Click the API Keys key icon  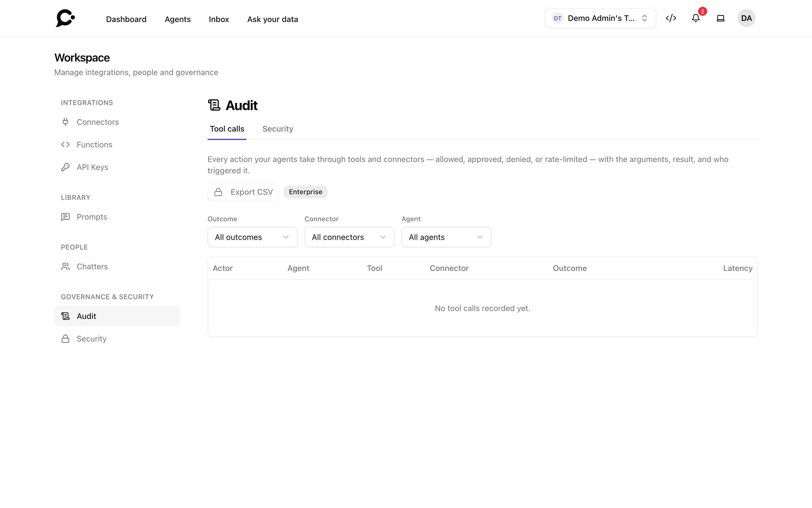tap(65, 167)
